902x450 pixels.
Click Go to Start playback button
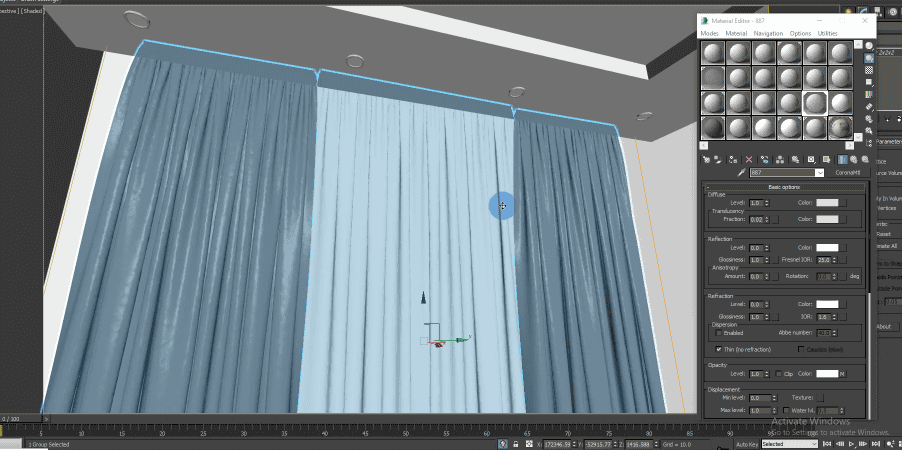click(827, 444)
